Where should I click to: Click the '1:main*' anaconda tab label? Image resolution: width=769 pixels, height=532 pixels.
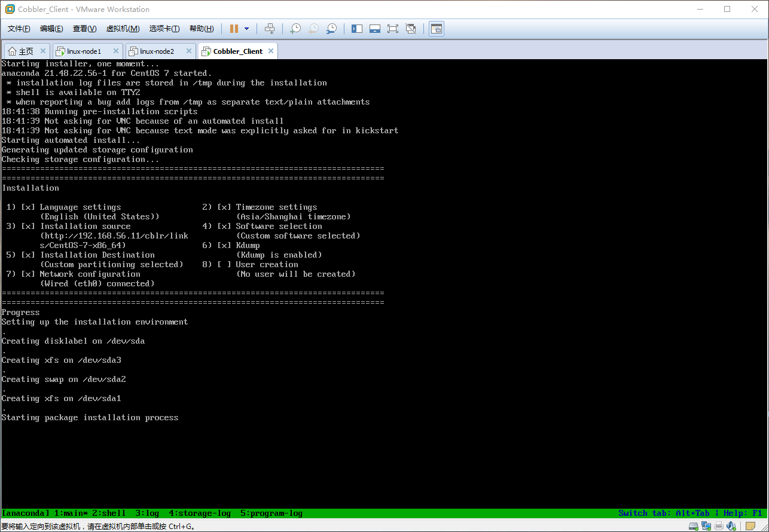[71, 513]
